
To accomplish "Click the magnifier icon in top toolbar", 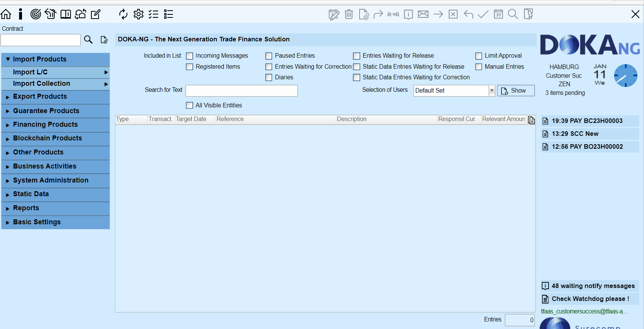I will pos(513,14).
